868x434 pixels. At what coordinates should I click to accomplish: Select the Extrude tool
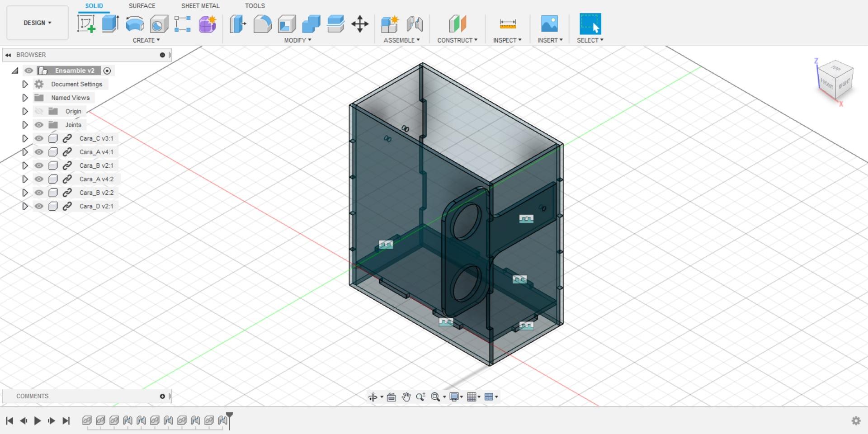(110, 24)
